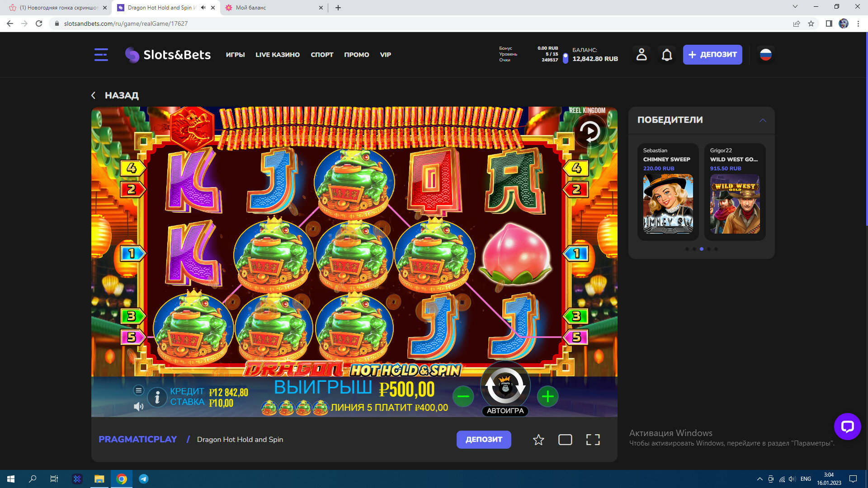The width and height of the screenshot is (868, 488).
Task: Mute the game sound speaker
Action: pyautogui.click(x=138, y=407)
